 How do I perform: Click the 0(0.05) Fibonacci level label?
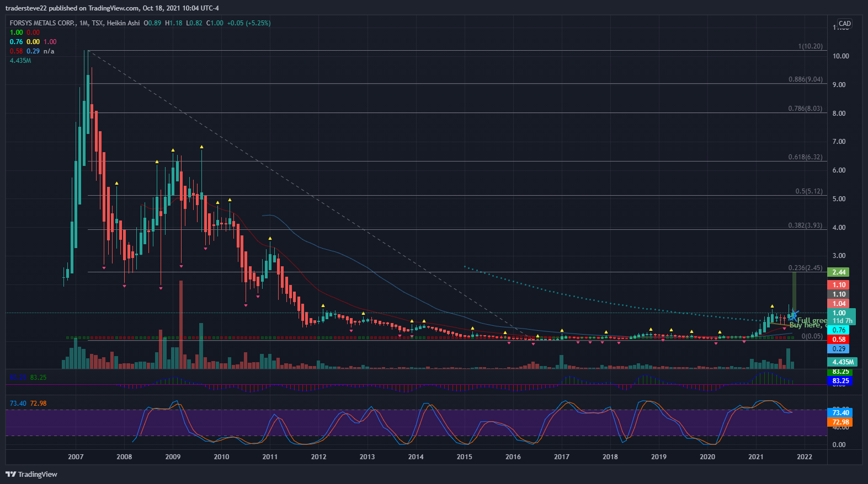point(812,336)
